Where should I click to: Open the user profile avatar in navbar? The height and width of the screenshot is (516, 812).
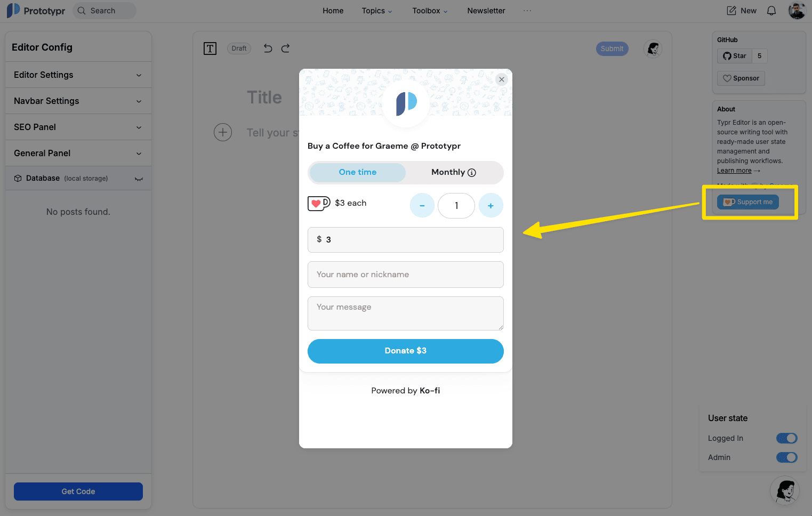797,11
